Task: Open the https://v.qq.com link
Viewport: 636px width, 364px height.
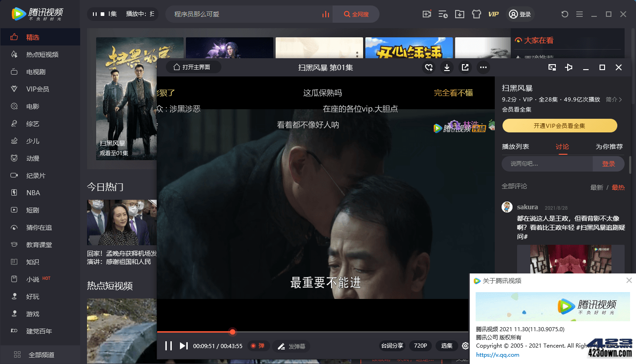Action: click(498, 355)
